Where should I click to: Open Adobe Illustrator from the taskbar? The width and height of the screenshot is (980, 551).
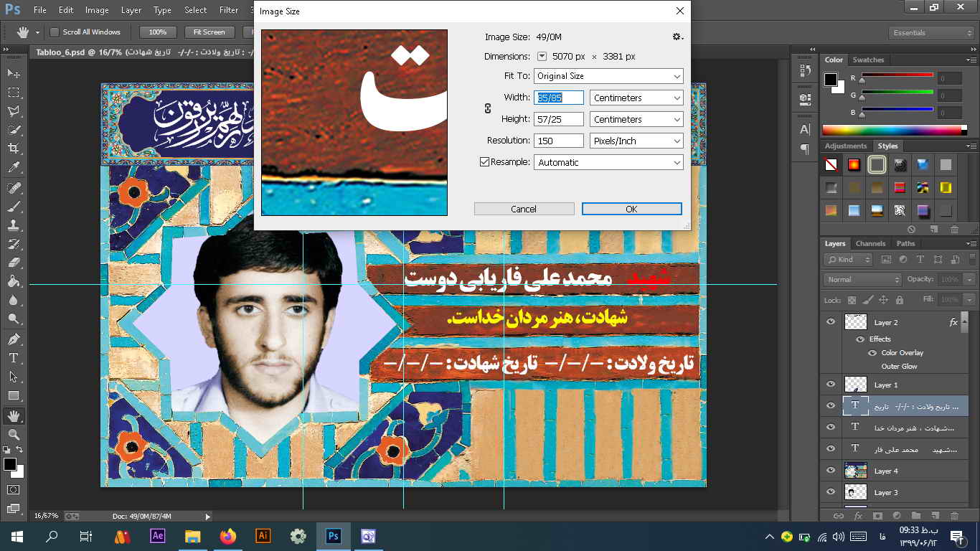pyautogui.click(x=263, y=536)
